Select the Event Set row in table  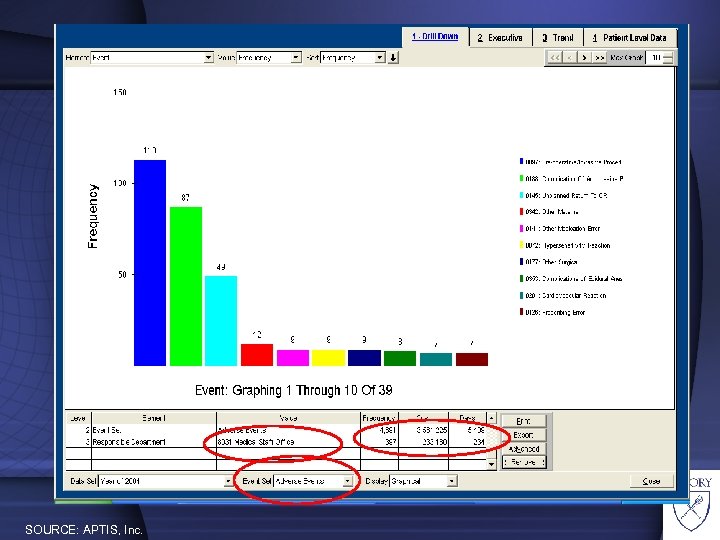[x=275, y=430]
